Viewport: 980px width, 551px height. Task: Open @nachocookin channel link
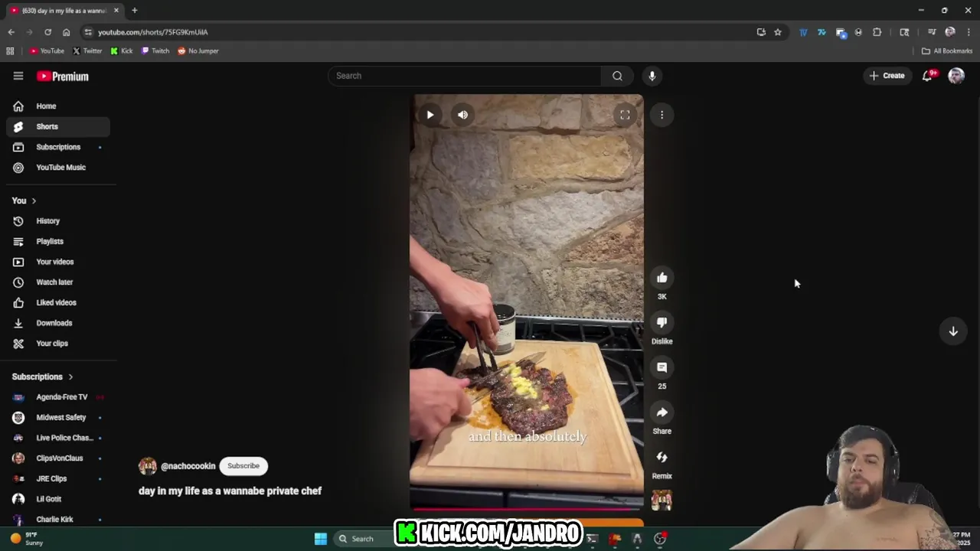[188, 466]
